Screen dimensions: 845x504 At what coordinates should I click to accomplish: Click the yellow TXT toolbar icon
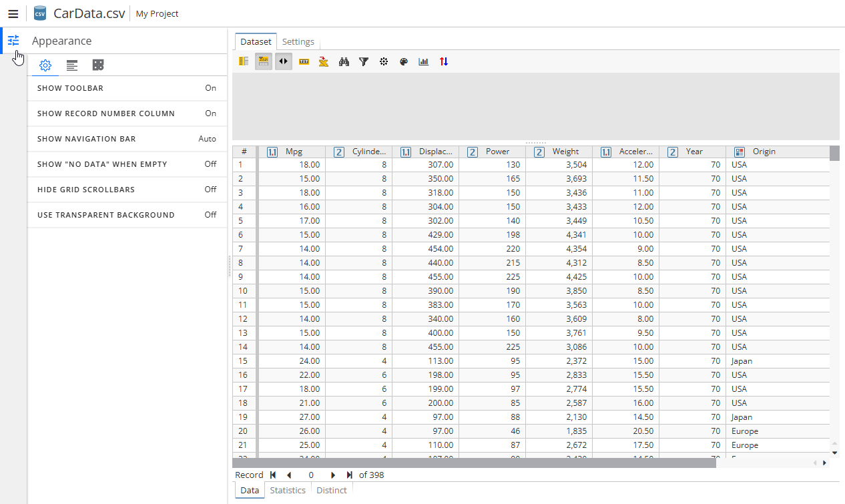point(304,61)
